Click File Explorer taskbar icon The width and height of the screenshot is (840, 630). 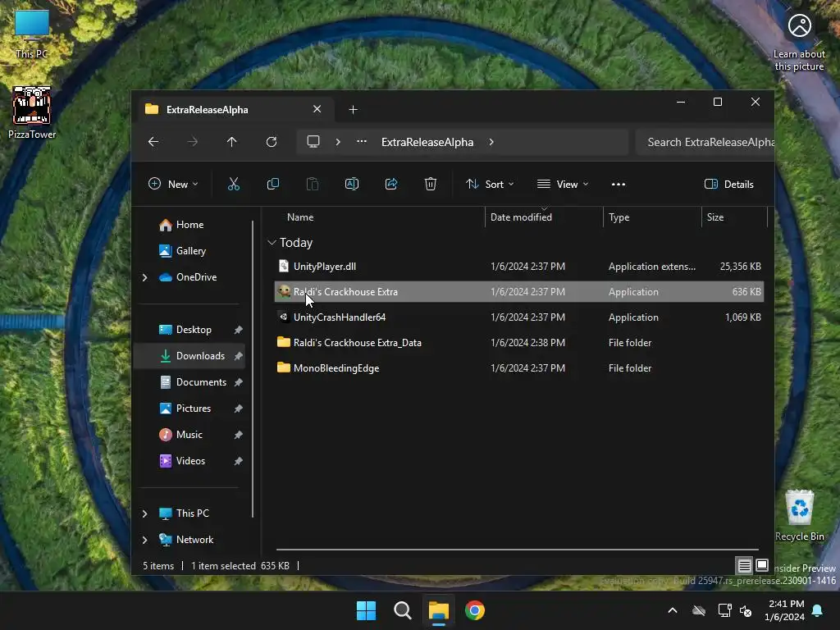[x=439, y=610]
